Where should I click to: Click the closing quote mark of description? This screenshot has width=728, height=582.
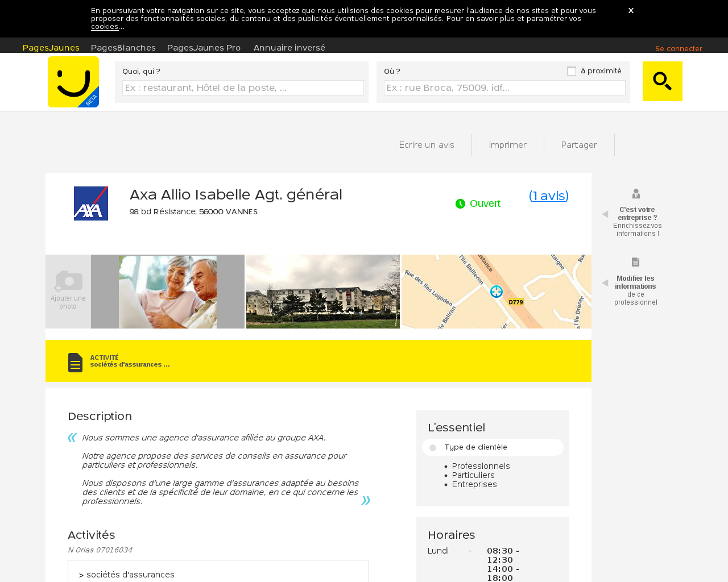point(366,501)
